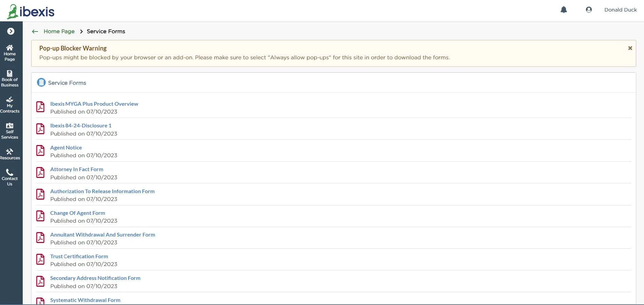
Task: Click the back arrow in the breadcrumb
Action: pos(35,32)
